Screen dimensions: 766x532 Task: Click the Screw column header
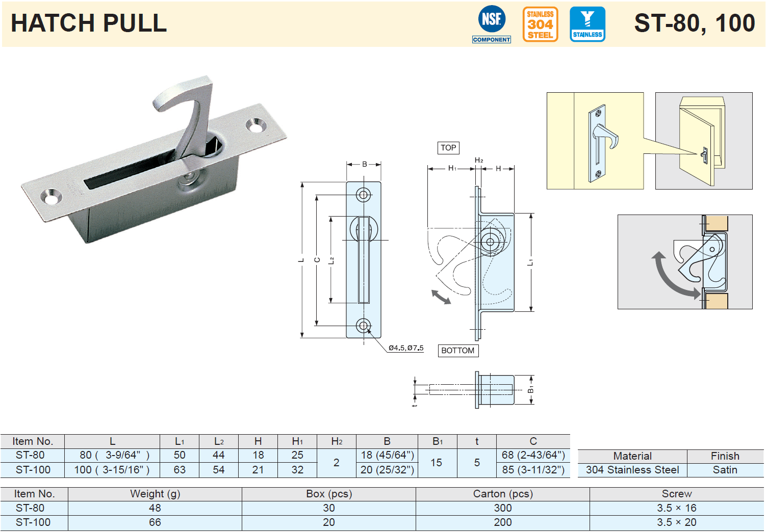coord(677,494)
